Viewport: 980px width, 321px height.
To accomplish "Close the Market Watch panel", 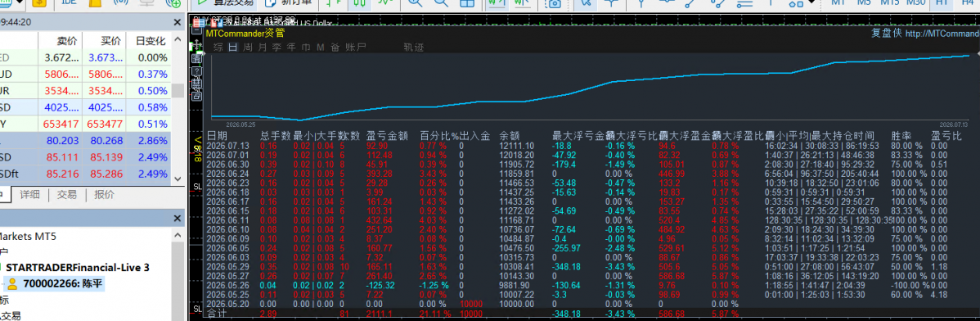I will pos(178,22).
